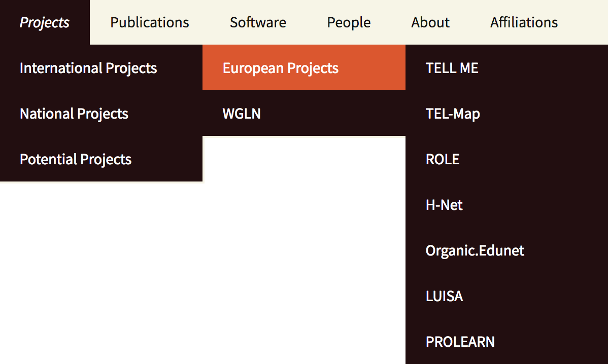Select WGLN under International Projects

(242, 114)
